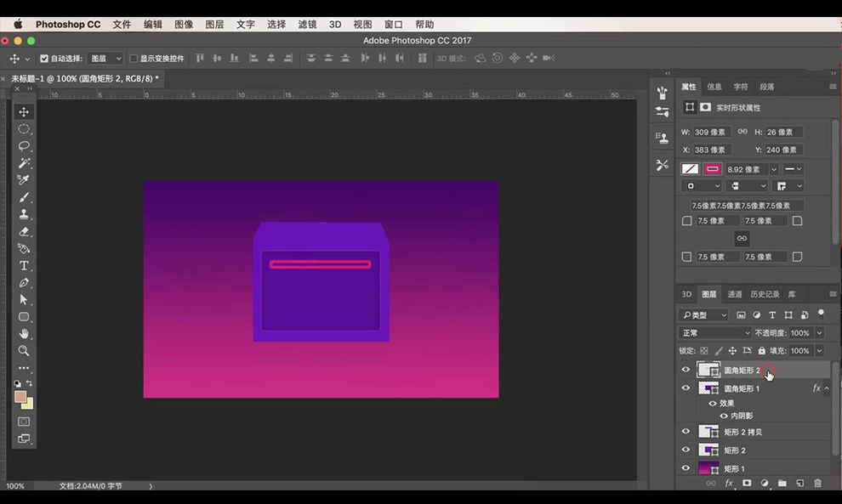This screenshot has width=842, height=504.
Task: Link width and height chain icon
Action: pyautogui.click(x=742, y=132)
